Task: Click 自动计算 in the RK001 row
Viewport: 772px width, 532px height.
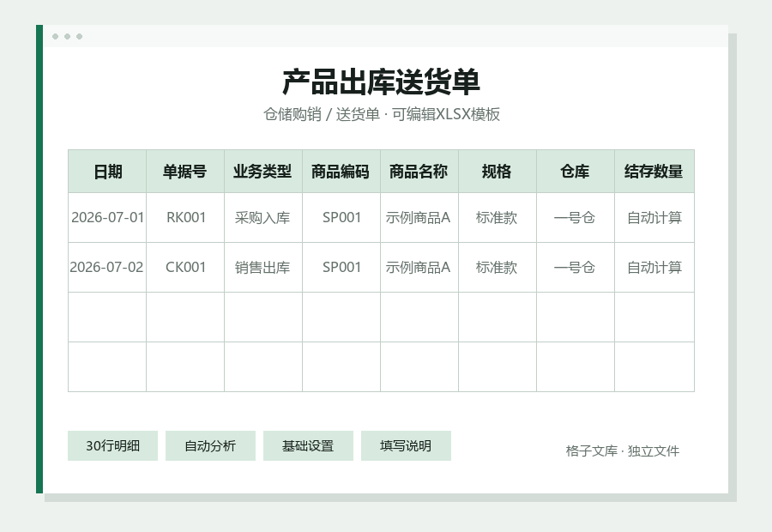Action: (x=654, y=217)
